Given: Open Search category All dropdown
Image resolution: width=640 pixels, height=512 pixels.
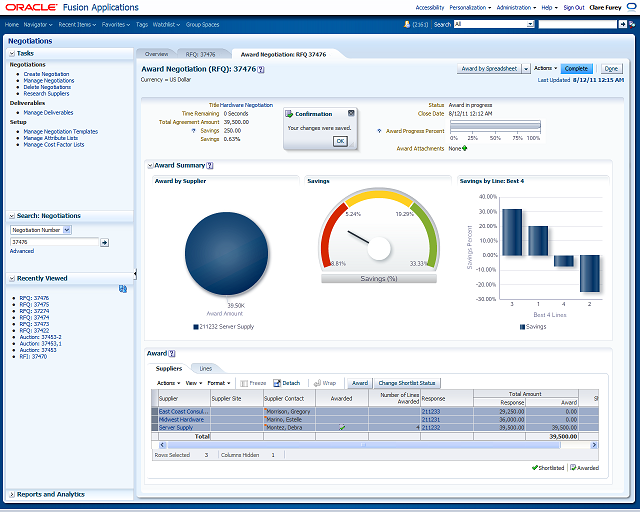Looking at the screenshot, I should click(x=530, y=24).
